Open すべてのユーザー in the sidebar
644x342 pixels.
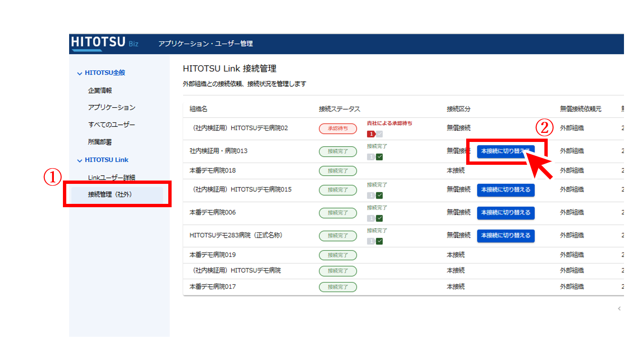pos(112,125)
